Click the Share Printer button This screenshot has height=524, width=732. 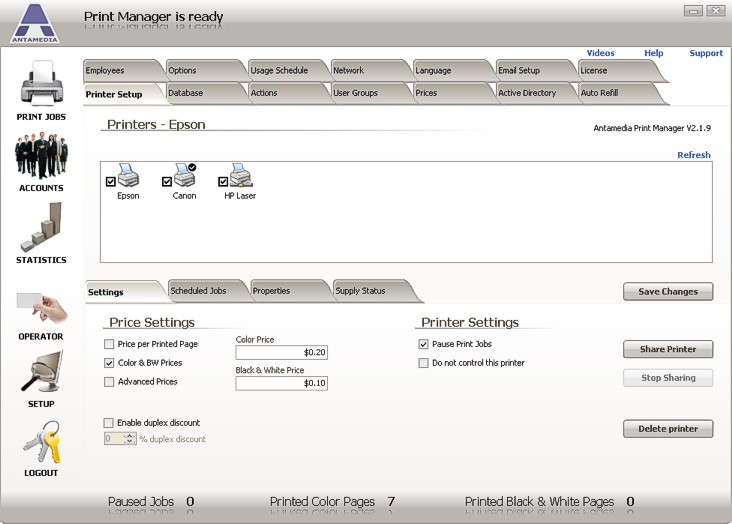pos(668,349)
